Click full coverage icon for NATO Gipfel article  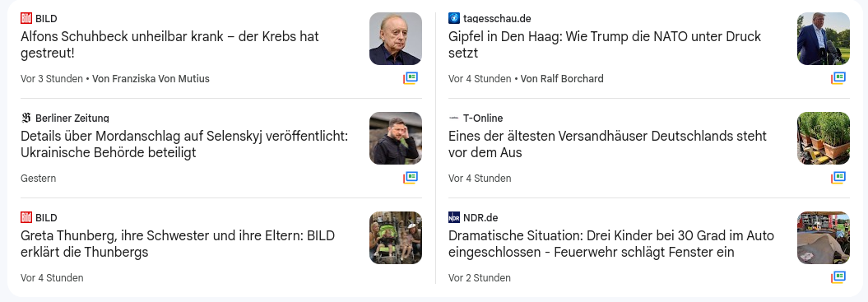(x=838, y=78)
